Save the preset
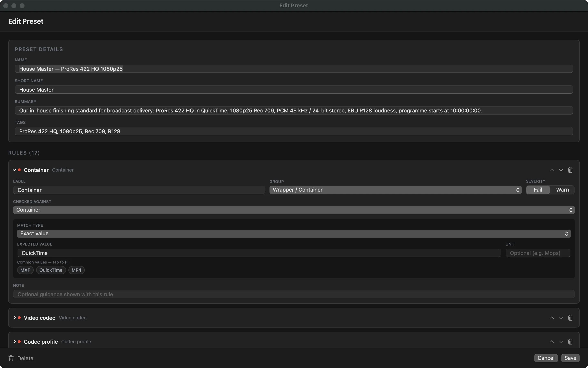Image resolution: width=588 pixels, height=368 pixels. [570, 358]
